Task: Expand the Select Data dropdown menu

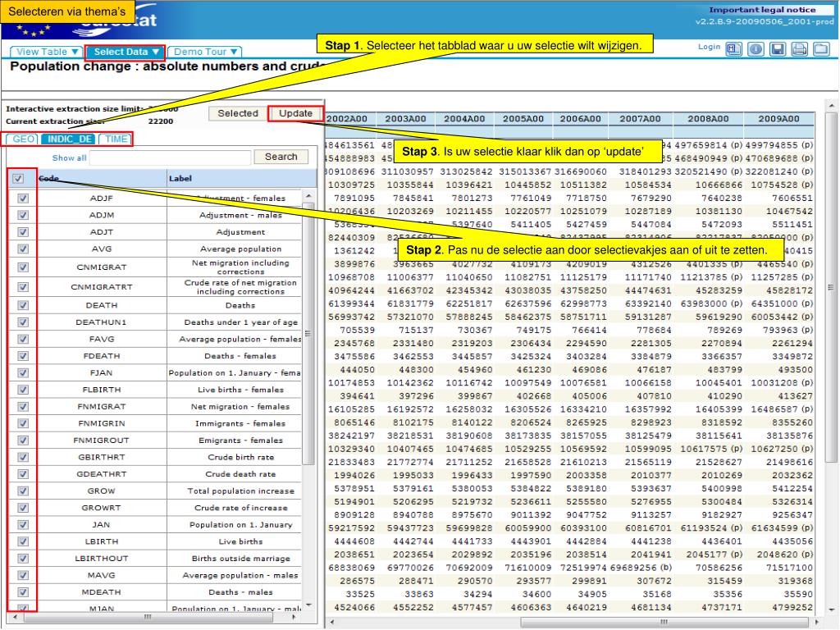Action: [x=126, y=52]
